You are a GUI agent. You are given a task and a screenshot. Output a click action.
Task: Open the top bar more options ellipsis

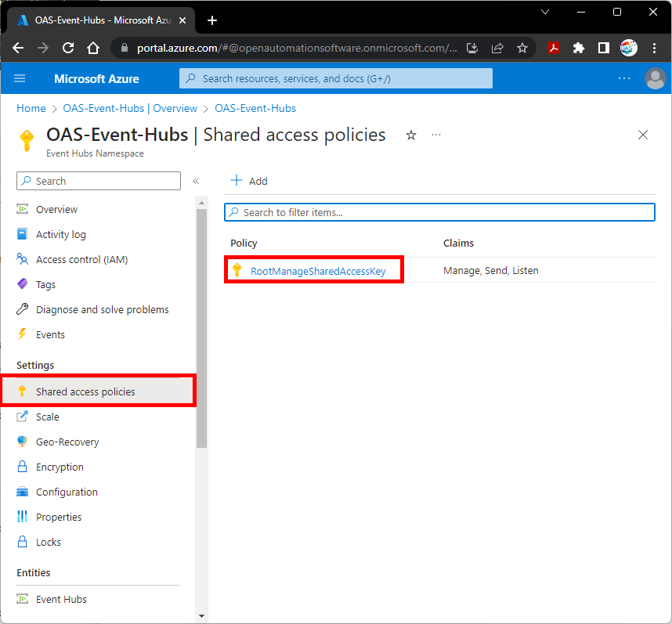pyautogui.click(x=624, y=78)
